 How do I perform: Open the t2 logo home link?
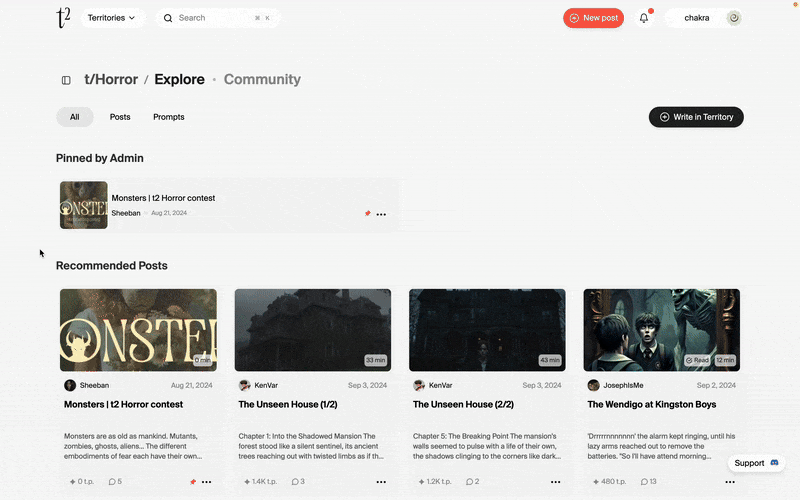pyautogui.click(x=63, y=18)
